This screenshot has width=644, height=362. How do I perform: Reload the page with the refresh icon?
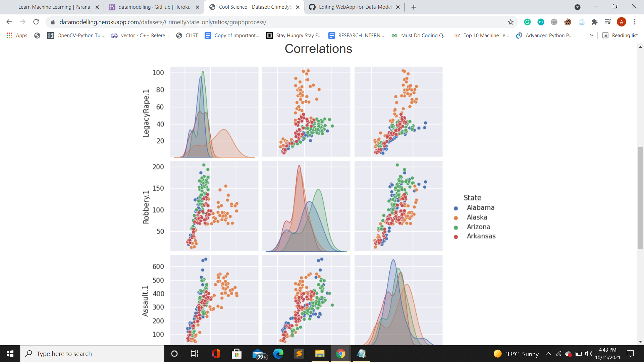[x=36, y=22]
